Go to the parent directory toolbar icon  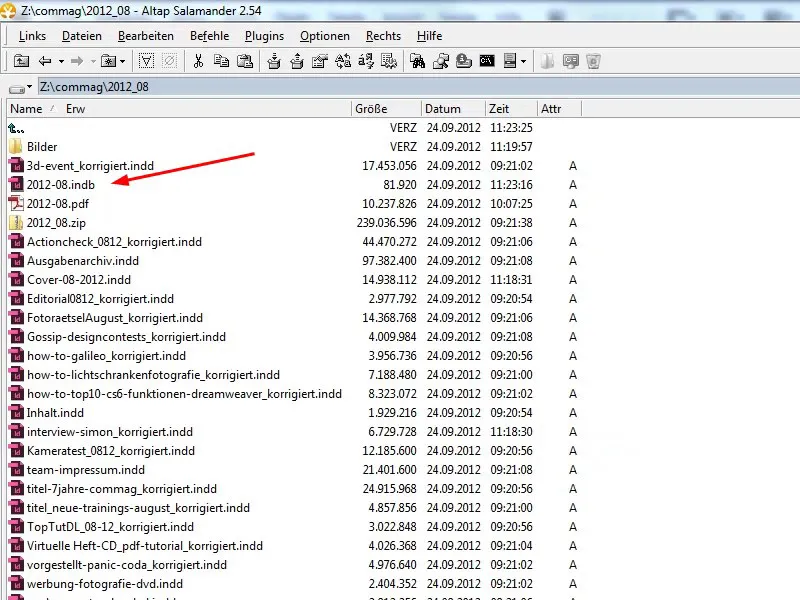(x=21, y=61)
